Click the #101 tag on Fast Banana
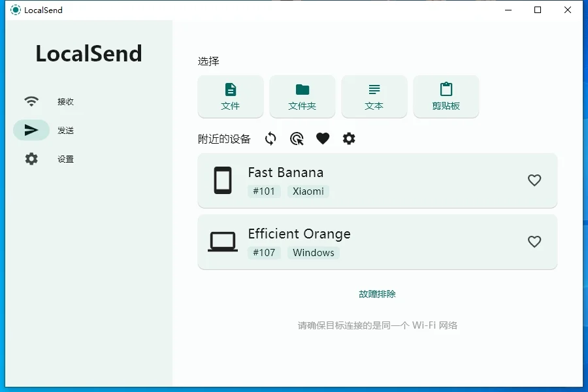Viewport: 588px width, 392px height. click(x=264, y=191)
